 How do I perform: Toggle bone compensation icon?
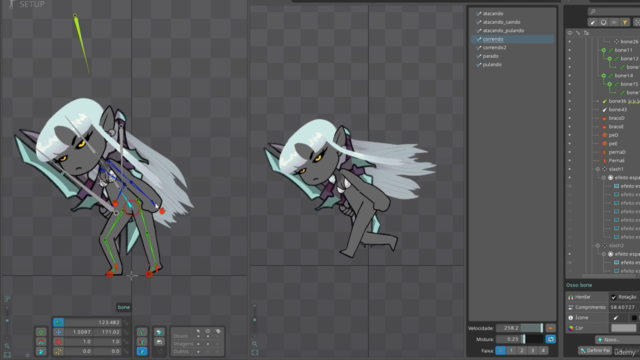159,332
